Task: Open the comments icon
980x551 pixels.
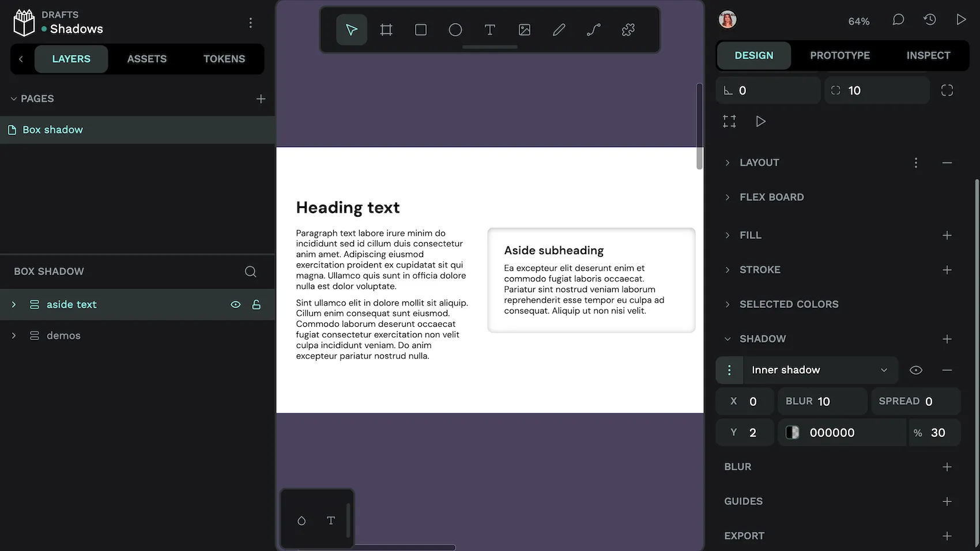Action: tap(898, 20)
